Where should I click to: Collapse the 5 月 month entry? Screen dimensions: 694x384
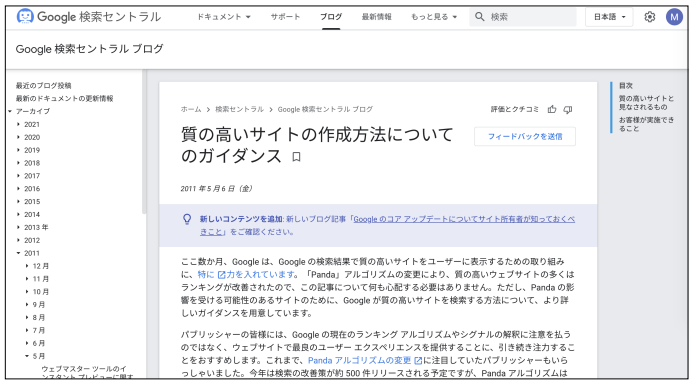(x=27, y=356)
